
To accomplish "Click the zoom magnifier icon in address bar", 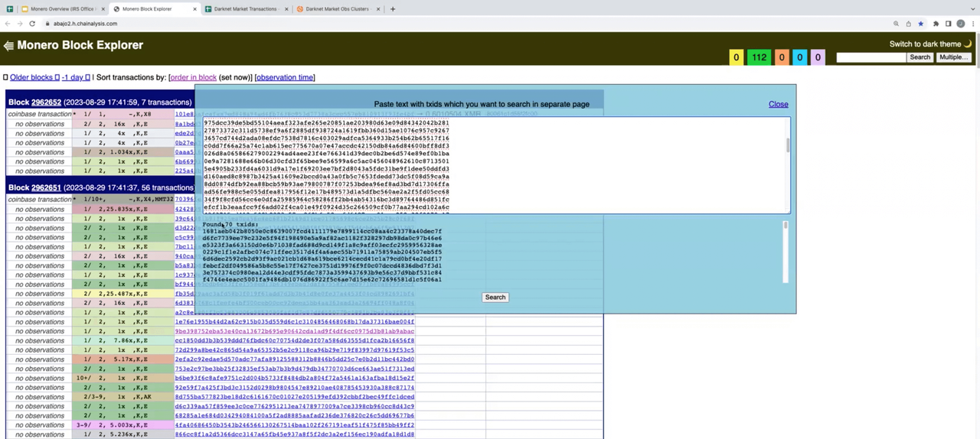I will click(896, 24).
